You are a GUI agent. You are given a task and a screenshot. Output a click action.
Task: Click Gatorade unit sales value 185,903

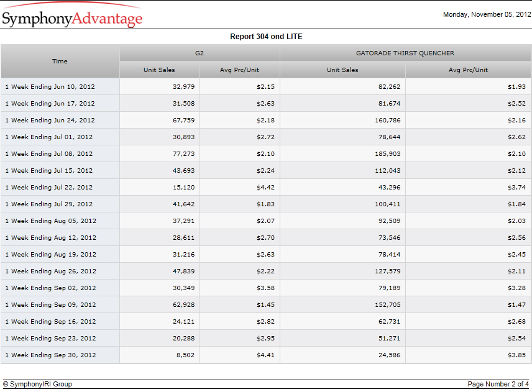[x=388, y=154]
